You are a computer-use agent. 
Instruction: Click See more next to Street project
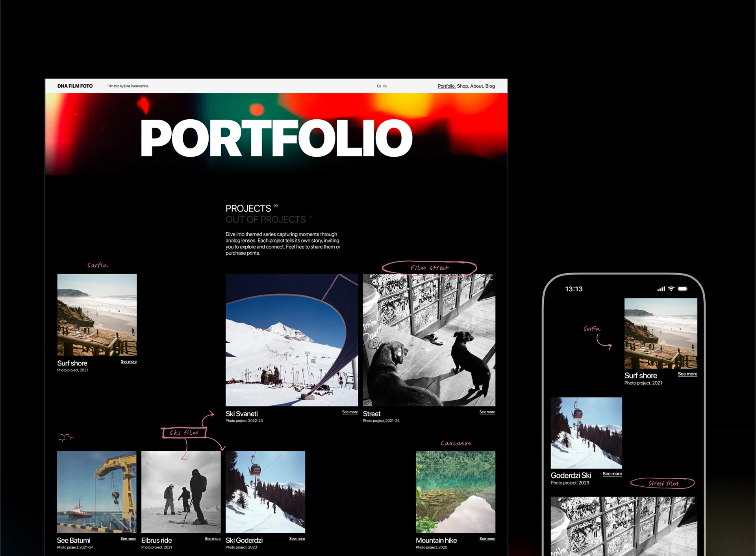click(x=487, y=412)
